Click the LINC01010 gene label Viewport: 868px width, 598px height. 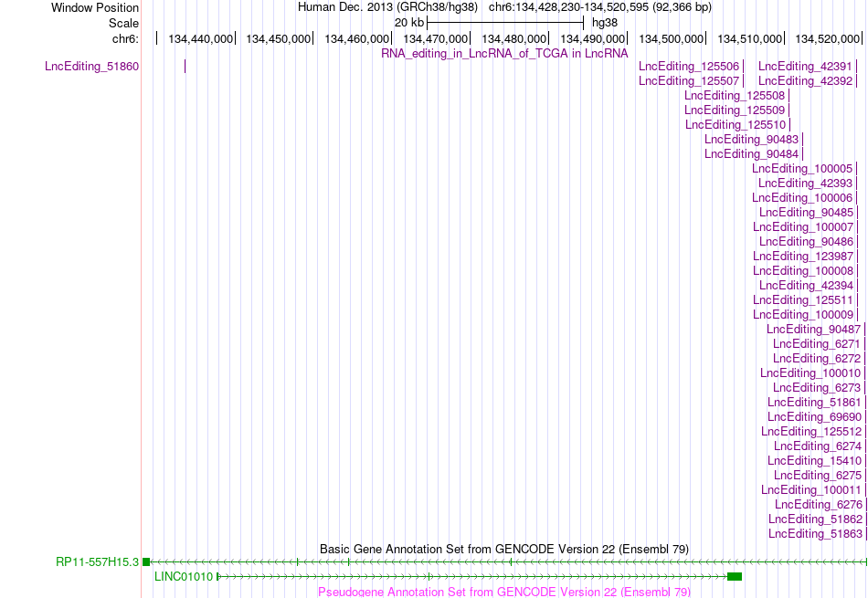click(184, 576)
